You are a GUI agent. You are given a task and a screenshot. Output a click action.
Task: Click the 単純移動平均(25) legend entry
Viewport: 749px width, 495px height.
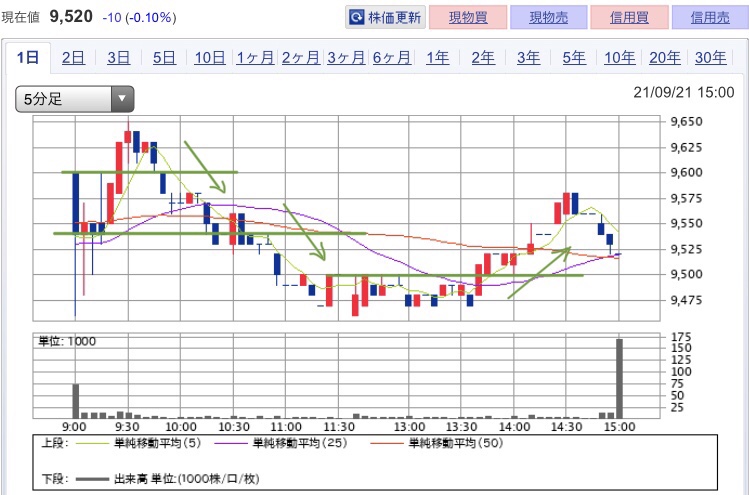point(282,443)
